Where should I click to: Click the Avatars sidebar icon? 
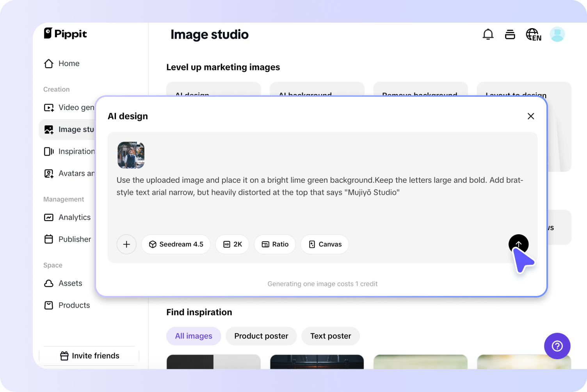click(48, 173)
